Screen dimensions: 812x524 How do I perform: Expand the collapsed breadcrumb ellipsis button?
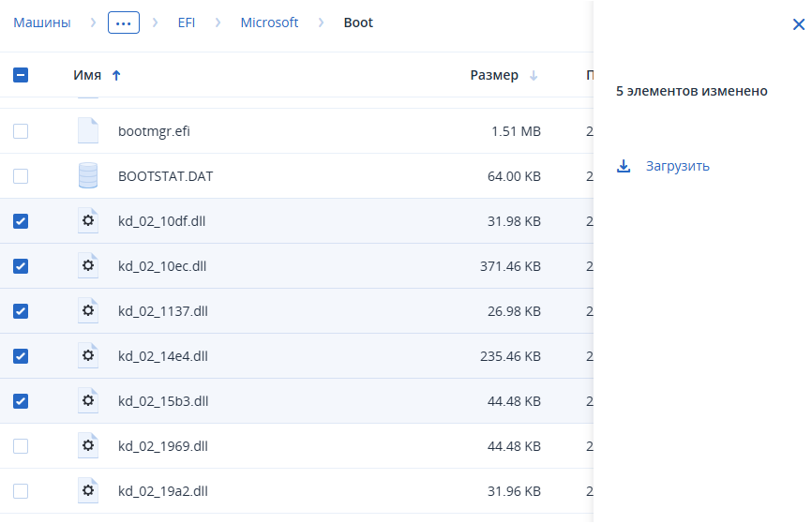[123, 22]
